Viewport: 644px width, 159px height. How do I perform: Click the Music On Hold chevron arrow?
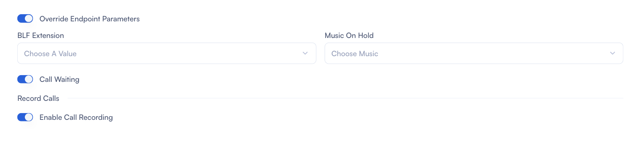(x=612, y=53)
